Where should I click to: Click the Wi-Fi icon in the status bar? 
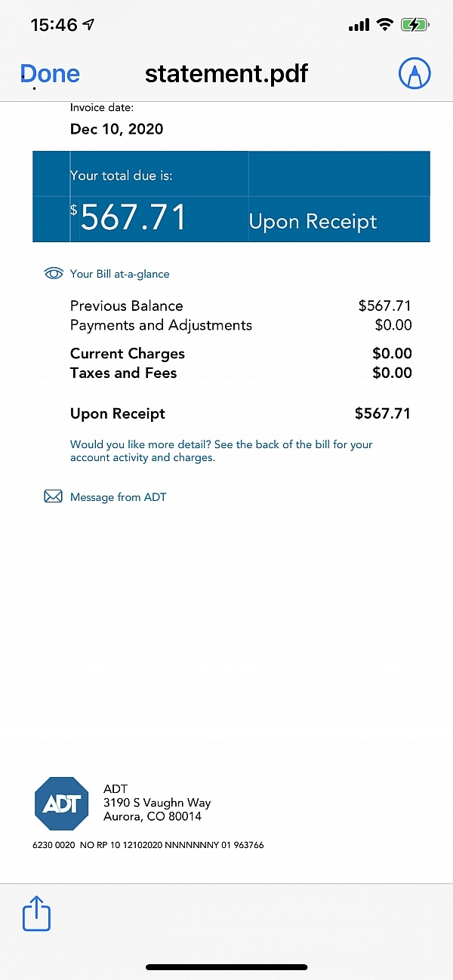point(384,23)
